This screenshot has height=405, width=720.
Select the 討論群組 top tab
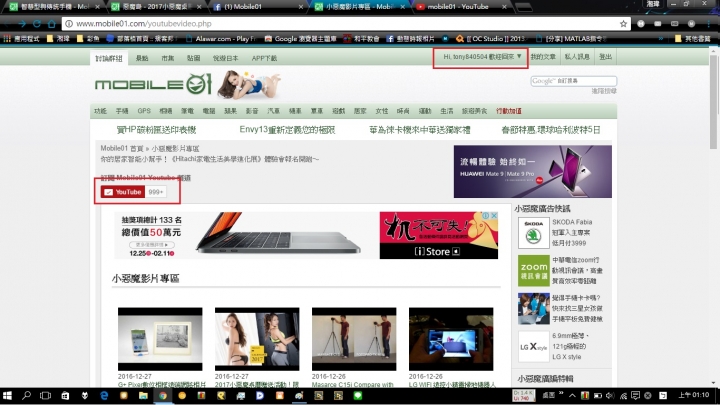click(x=109, y=58)
